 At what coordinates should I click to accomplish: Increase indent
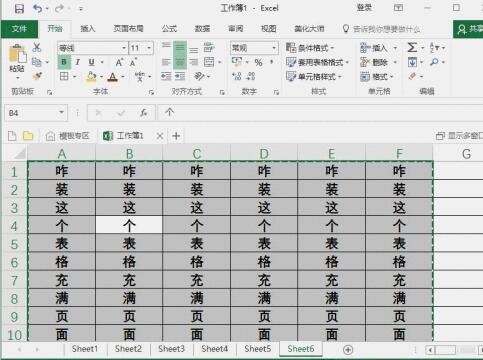180,76
